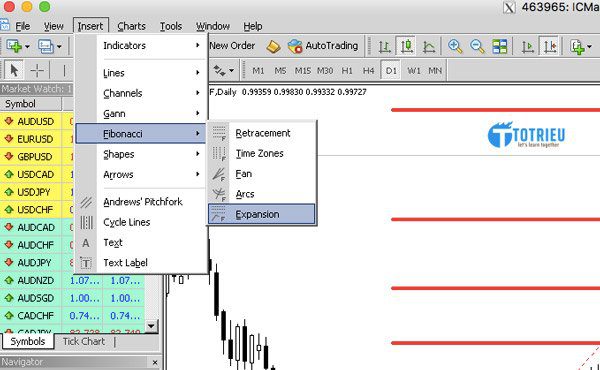
Task: Click Market Watch scrollbar down arrow
Action: [152, 326]
